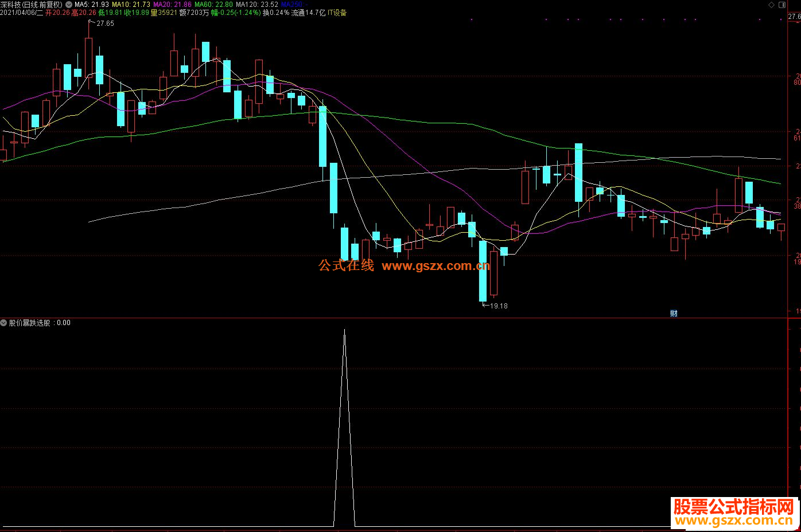The image size is (801, 532).
Task: Click the 财 financial marker icon
Action: point(674,313)
